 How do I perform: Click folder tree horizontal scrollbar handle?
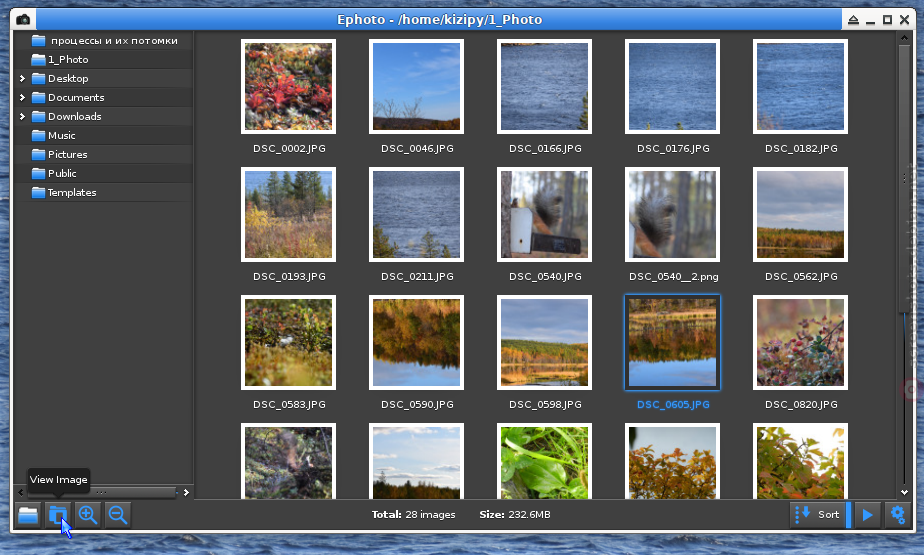[x=101, y=492]
